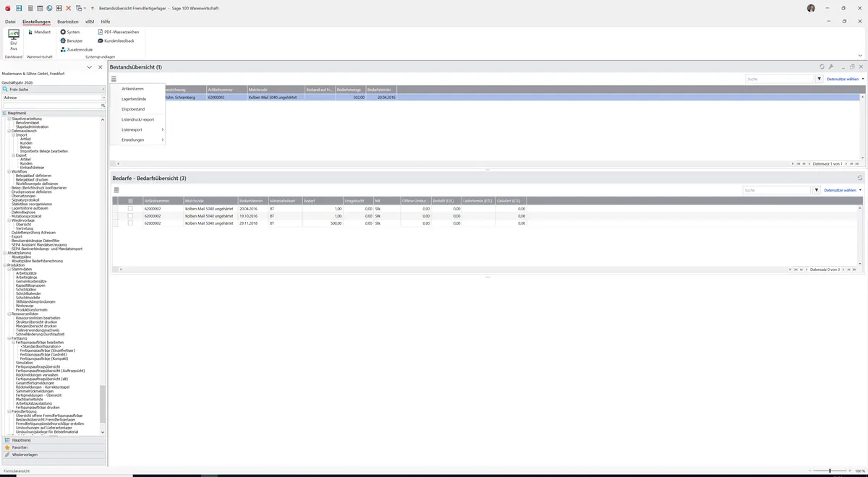
Task: Open PDF-Wasserzeichen settings
Action: [x=118, y=32]
